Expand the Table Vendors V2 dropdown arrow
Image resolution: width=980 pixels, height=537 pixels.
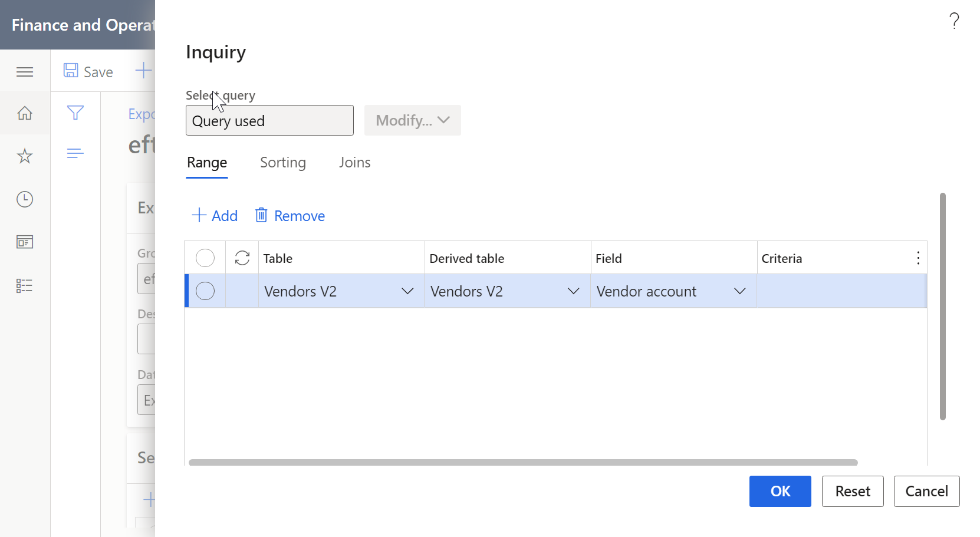407,291
